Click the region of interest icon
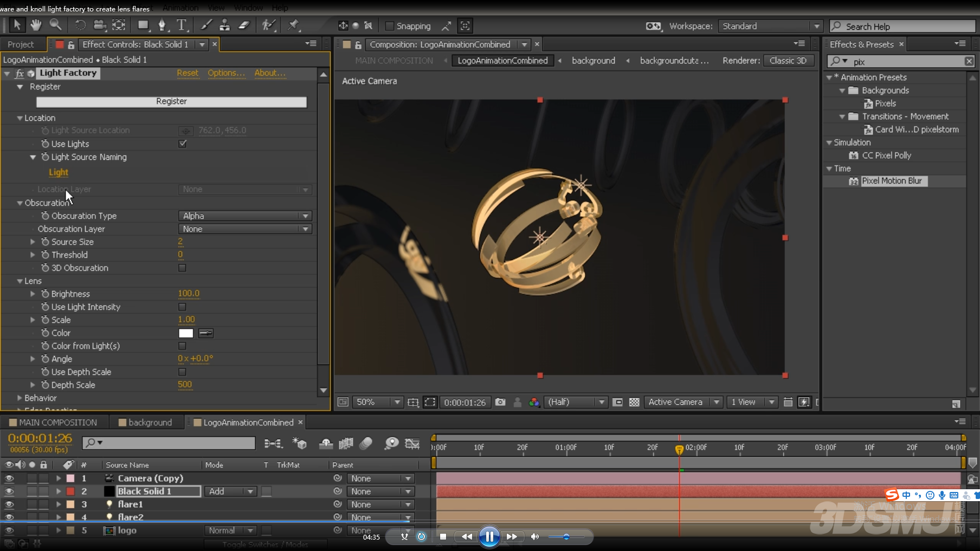This screenshot has width=980, height=551. (617, 402)
